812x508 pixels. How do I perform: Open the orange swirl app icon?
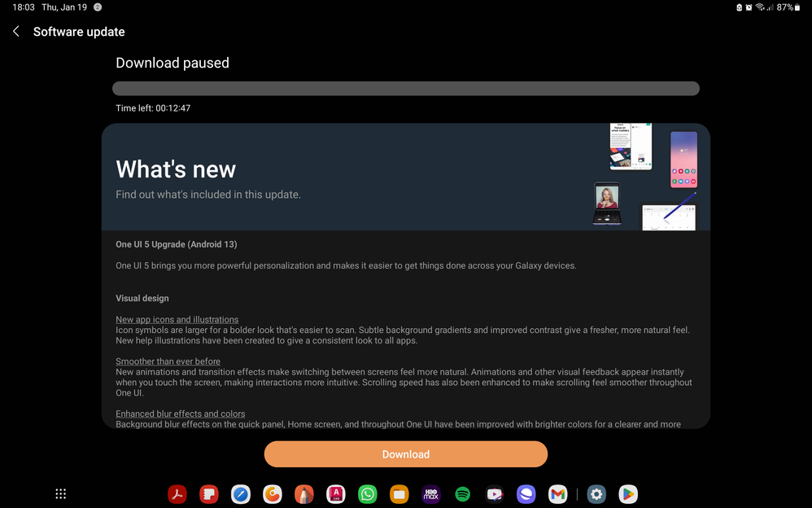coord(273,494)
